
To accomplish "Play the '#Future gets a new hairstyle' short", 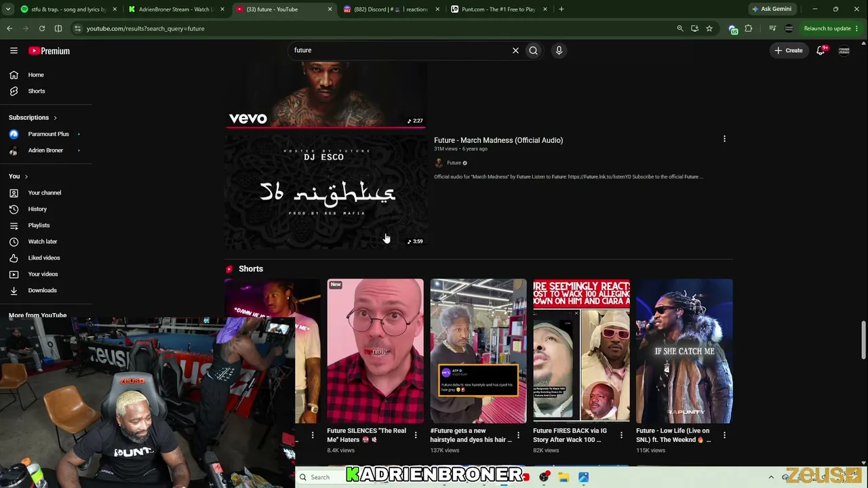I will coord(478,351).
